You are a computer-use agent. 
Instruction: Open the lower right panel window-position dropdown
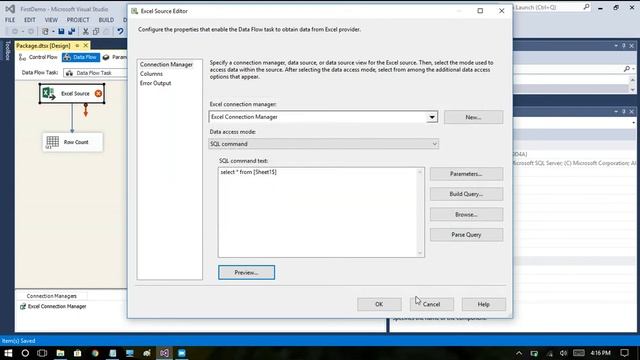(616, 111)
